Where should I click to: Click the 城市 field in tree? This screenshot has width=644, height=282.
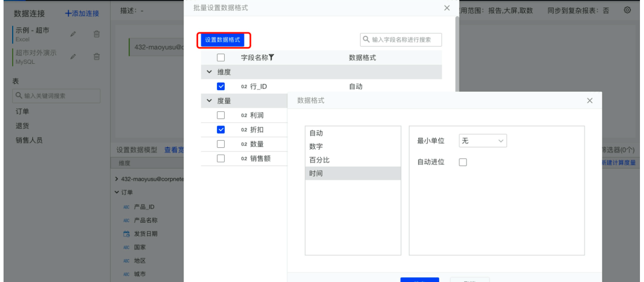[x=140, y=275]
